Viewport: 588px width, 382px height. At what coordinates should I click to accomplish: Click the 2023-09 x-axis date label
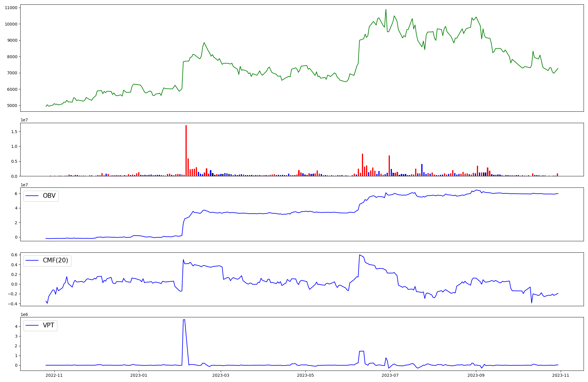tap(476, 375)
